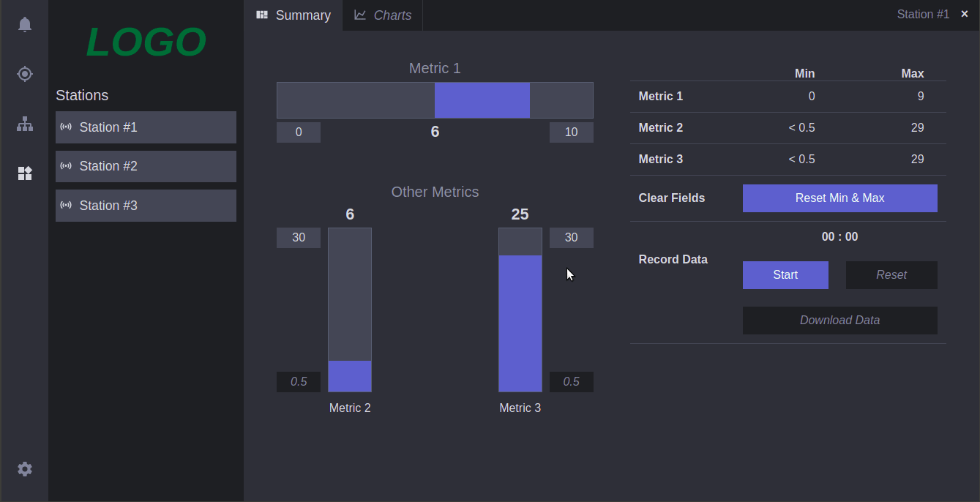Click the line-chart icon on the Charts tab

(359, 15)
